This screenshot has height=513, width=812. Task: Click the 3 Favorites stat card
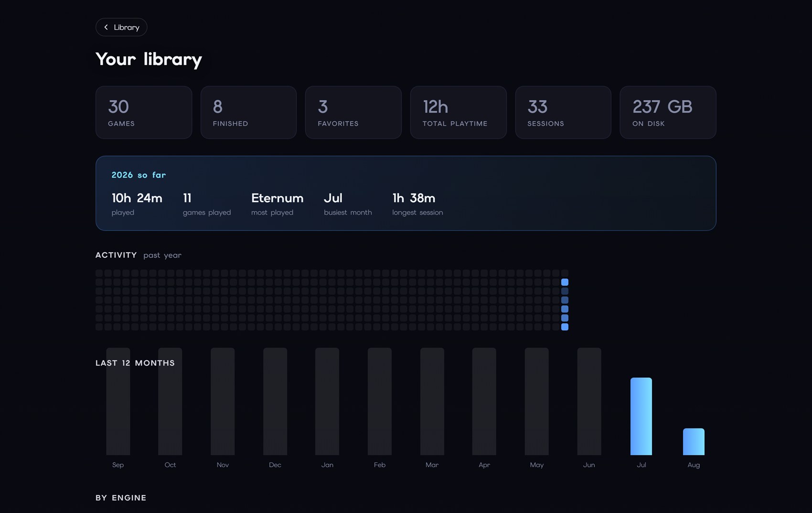coord(353,113)
